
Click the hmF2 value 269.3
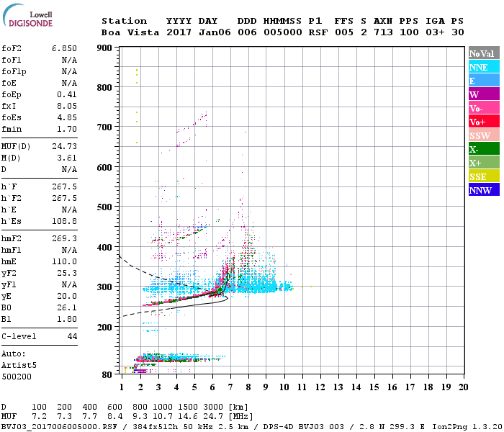coord(65,238)
